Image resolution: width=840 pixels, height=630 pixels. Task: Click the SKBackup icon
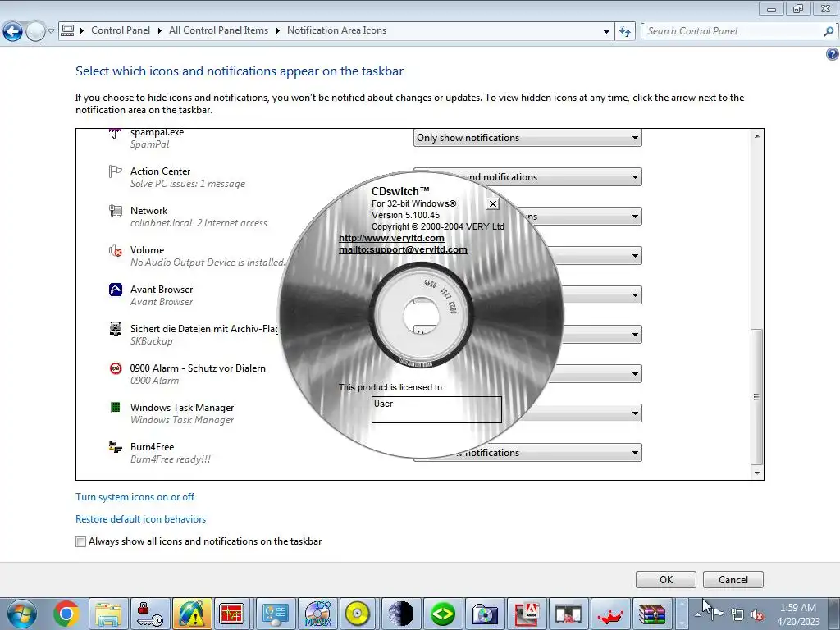tap(115, 328)
